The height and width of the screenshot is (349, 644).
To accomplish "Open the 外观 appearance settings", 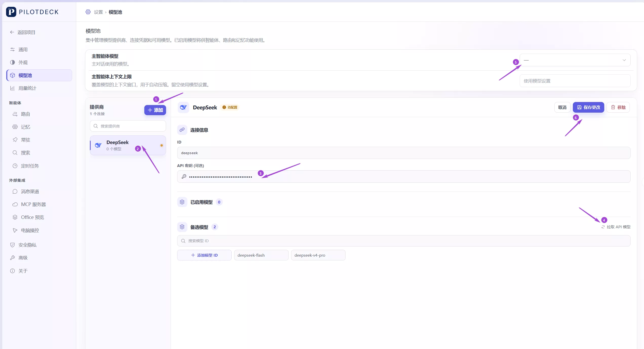I will [39, 62].
